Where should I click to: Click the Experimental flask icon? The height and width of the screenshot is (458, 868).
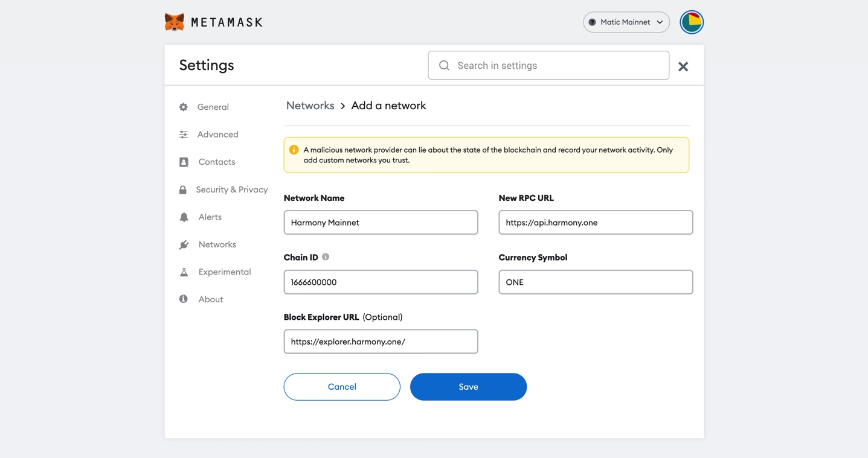184,272
